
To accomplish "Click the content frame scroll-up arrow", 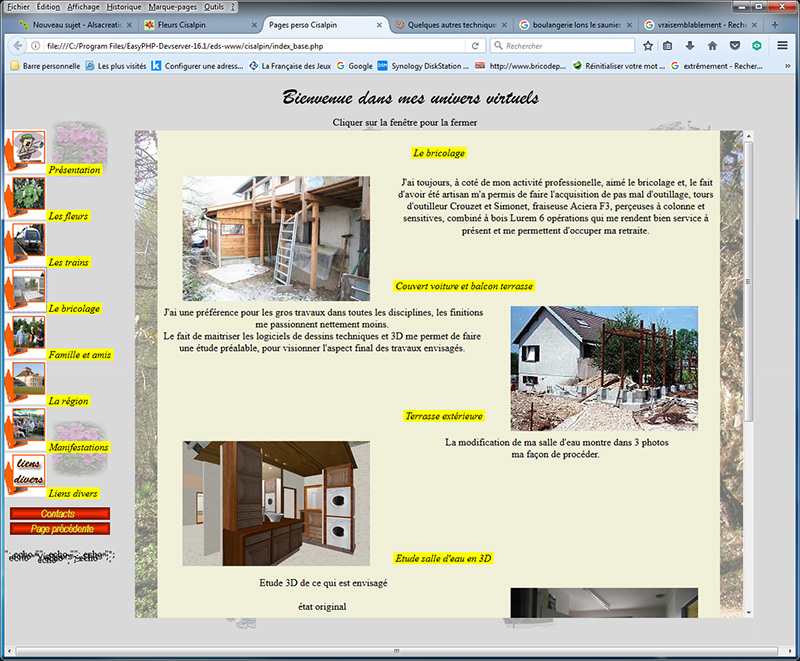I will (748, 136).
